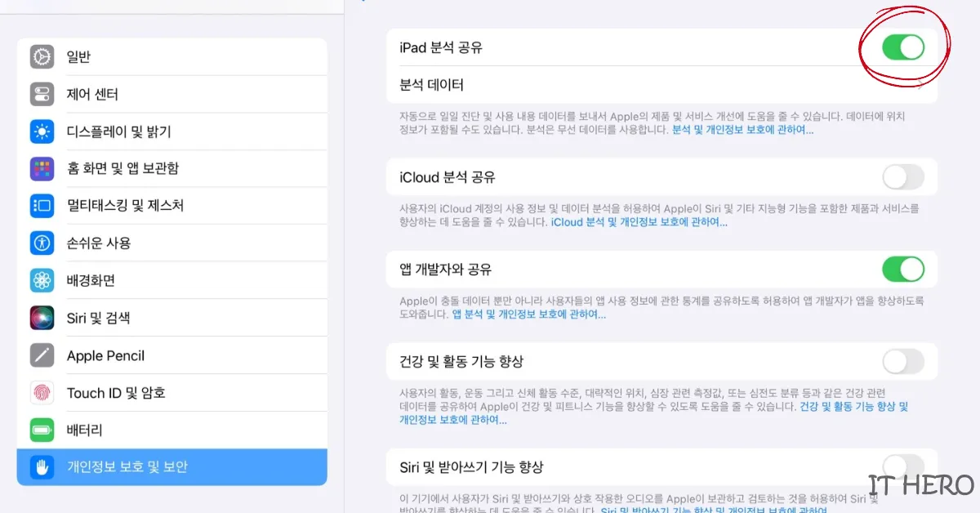
Task: Enable the iCloud 분석 공유 switch
Action: [x=903, y=177]
